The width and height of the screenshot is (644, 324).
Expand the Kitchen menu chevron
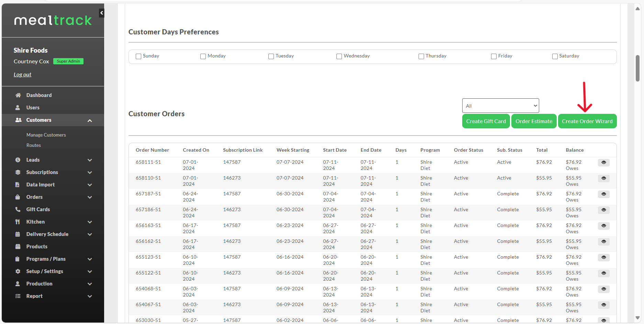pos(90,222)
